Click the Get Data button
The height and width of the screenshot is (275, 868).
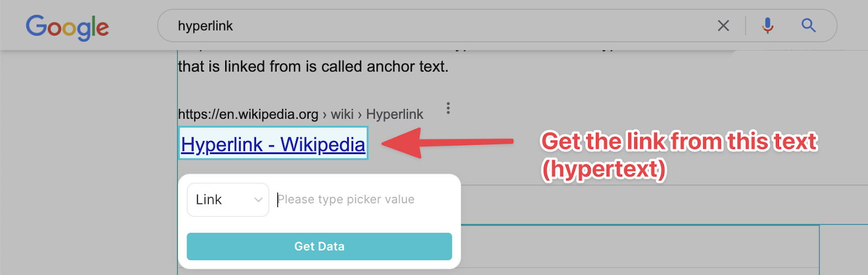coord(319,246)
